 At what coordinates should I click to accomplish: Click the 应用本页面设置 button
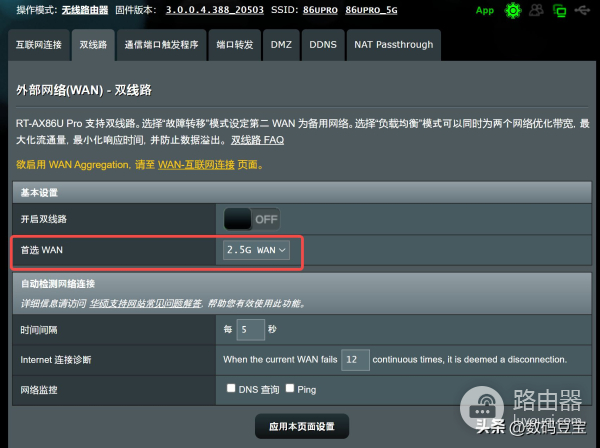[302, 426]
